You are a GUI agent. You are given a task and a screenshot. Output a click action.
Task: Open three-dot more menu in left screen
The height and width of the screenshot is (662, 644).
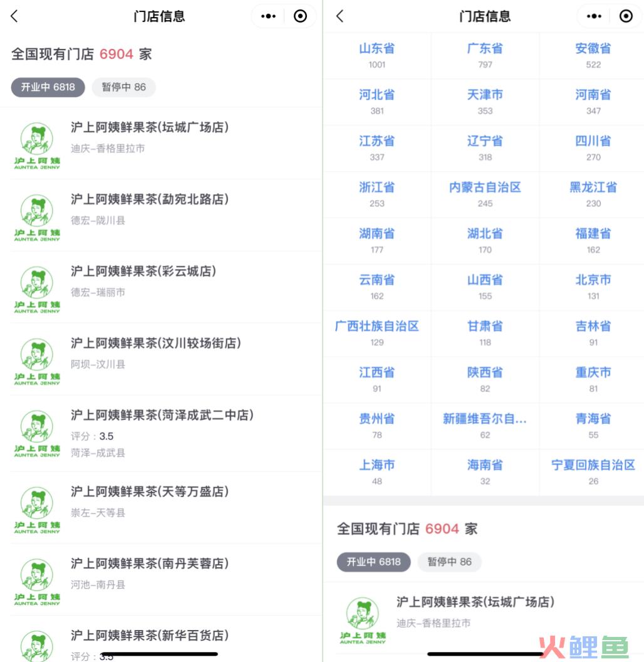pyautogui.click(x=268, y=16)
